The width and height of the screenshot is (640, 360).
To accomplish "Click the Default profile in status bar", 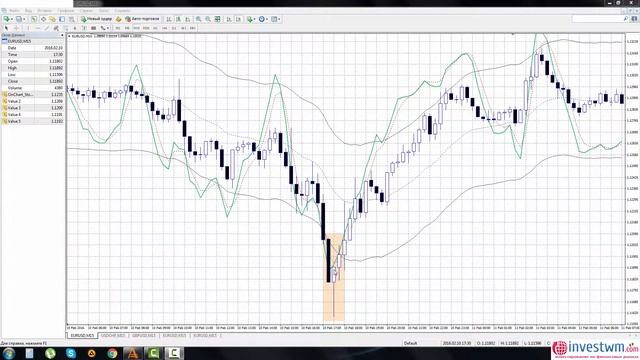I will click(410, 343).
